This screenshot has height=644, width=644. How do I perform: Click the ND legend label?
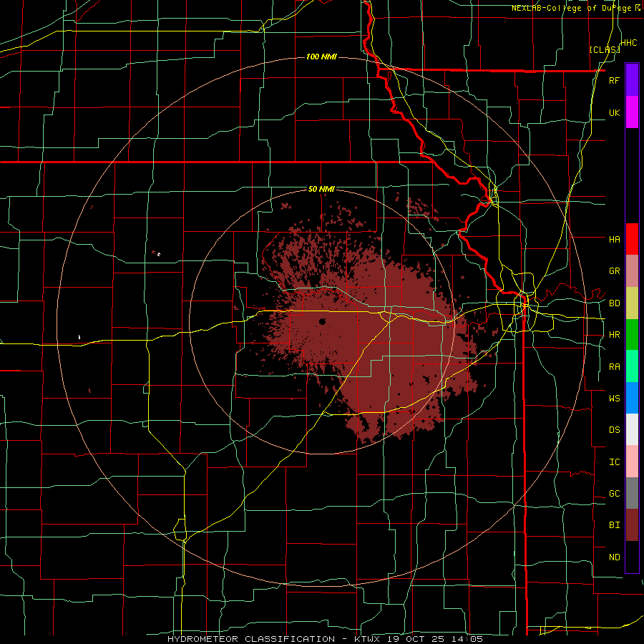614,557
